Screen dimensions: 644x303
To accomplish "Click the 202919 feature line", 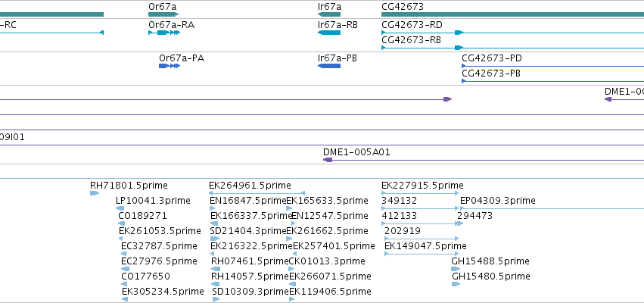I will point(422,239).
